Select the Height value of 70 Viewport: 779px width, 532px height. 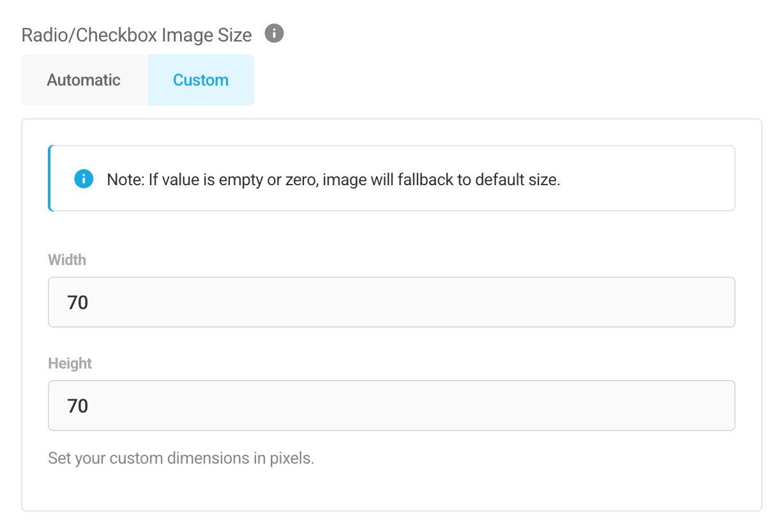[77, 406]
